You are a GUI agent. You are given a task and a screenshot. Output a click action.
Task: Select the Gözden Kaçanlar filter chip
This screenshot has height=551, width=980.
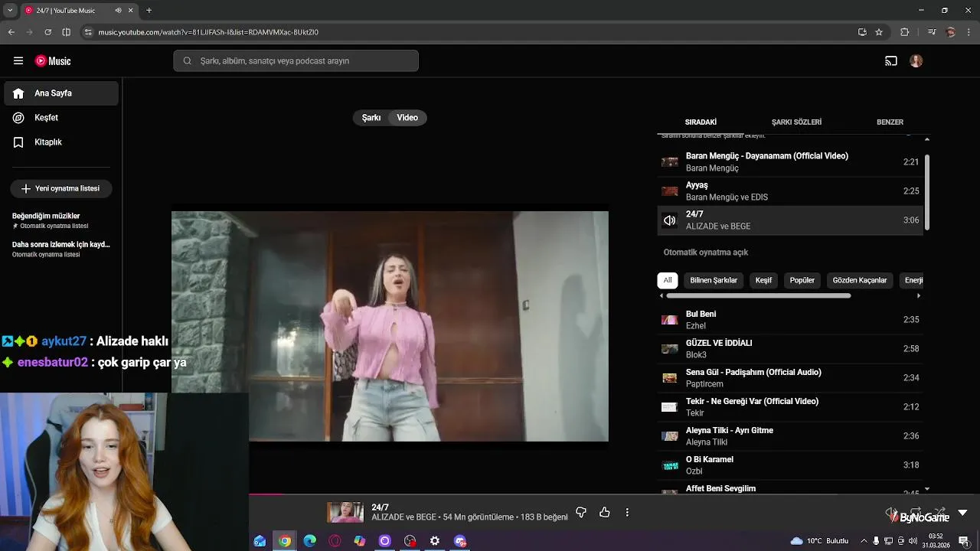pyautogui.click(x=860, y=280)
